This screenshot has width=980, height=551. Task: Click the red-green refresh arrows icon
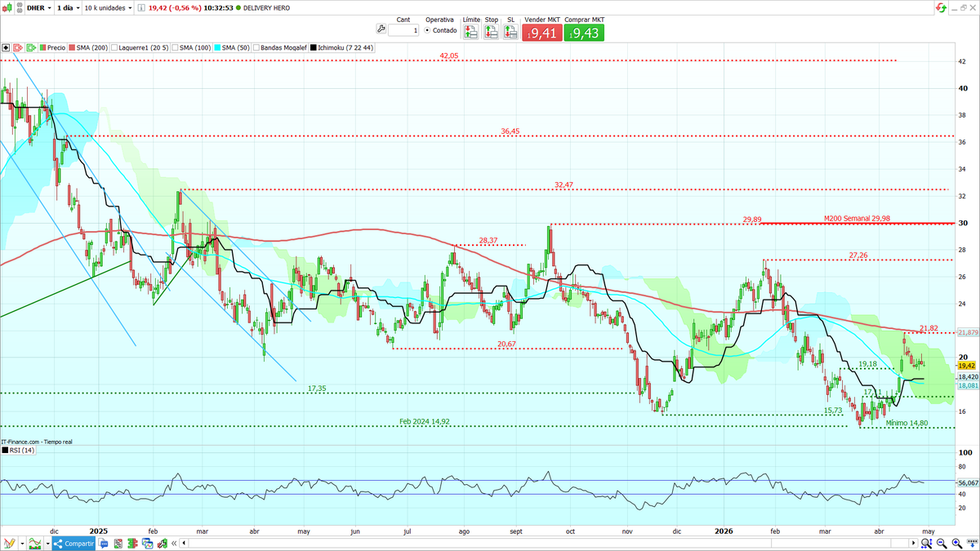point(942,7)
